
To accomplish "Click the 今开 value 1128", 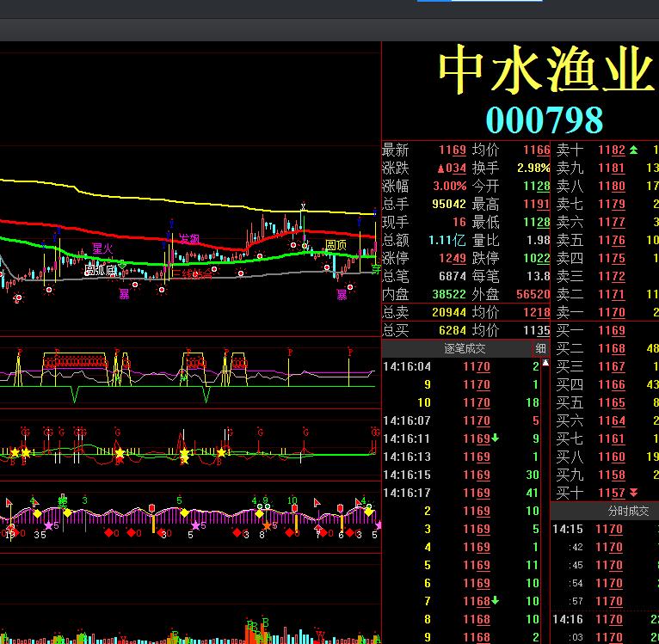I will click(536, 186).
